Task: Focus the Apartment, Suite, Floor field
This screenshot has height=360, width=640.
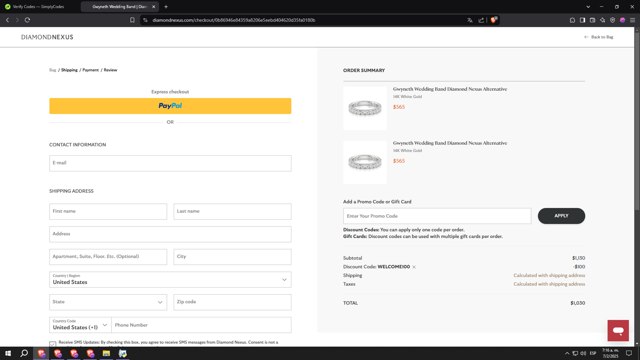Action: pyautogui.click(x=108, y=257)
